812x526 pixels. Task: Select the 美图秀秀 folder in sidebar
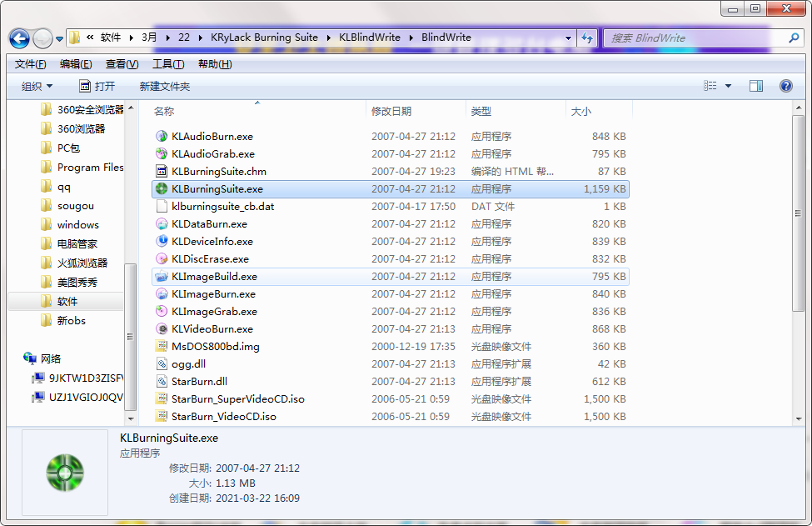pos(69,282)
